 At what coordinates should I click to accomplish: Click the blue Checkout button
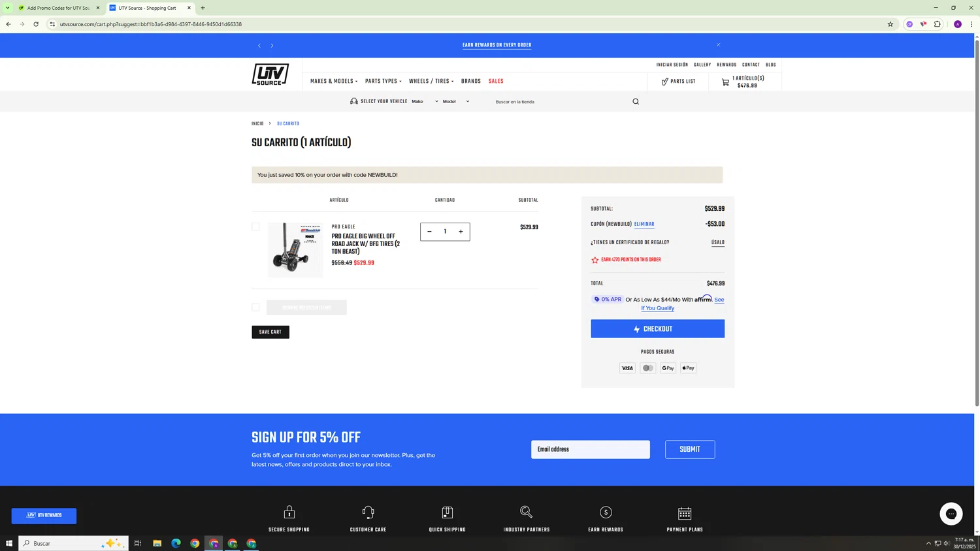[x=657, y=329]
